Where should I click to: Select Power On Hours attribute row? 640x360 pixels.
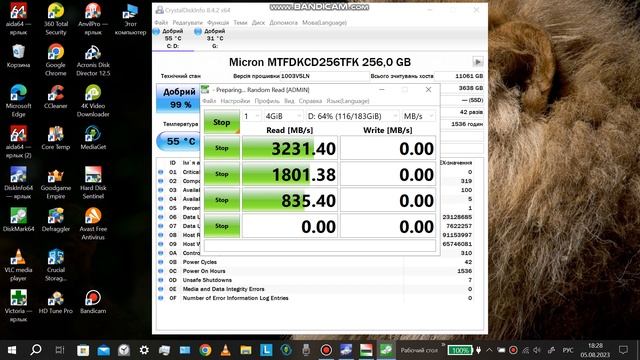(320, 271)
